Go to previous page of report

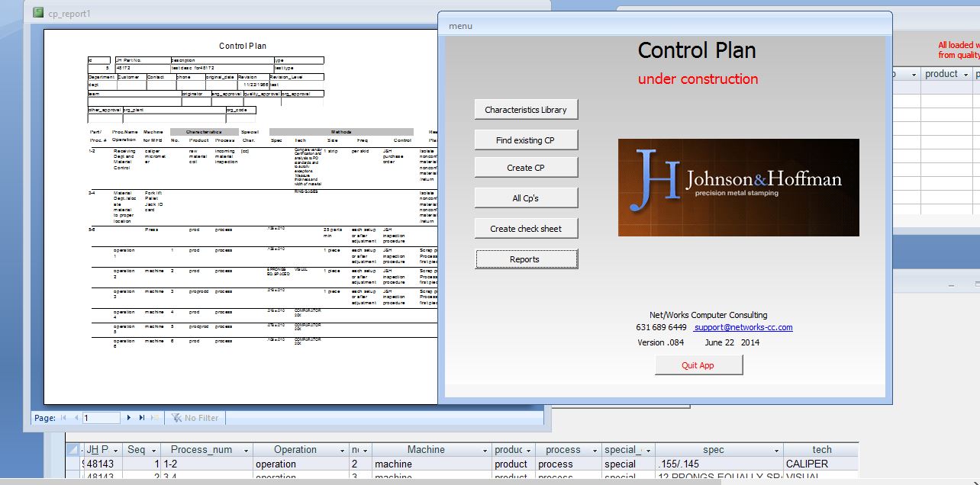[76, 418]
